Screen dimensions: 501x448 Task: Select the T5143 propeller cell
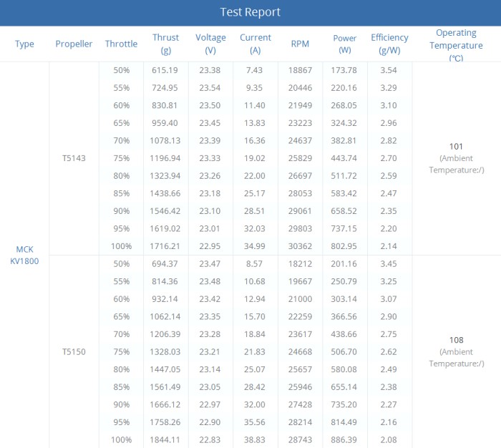pyautogui.click(x=74, y=158)
